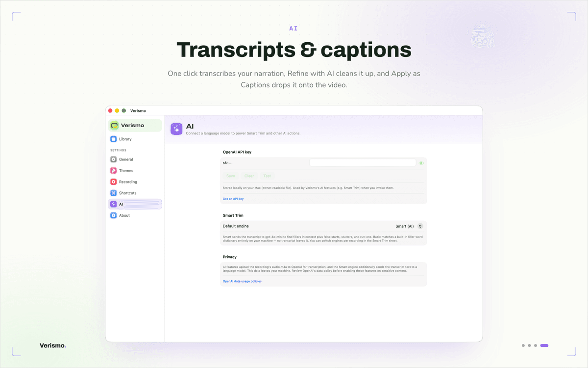Click the Shortcuts command-key icon
Image resolution: width=588 pixels, height=368 pixels.
point(114,193)
